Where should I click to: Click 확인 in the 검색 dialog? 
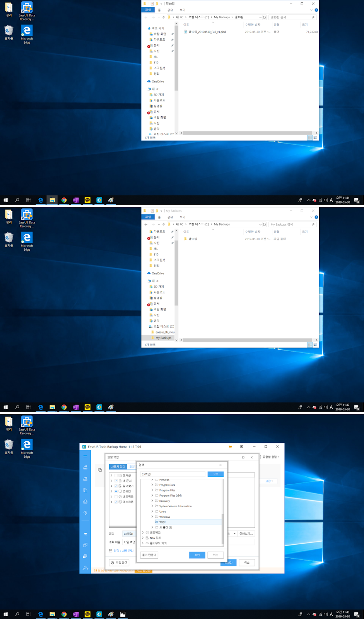pyautogui.click(x=197, y=555)
